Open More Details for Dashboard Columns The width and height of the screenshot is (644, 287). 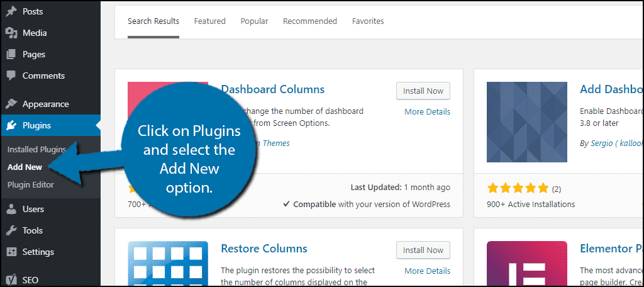[x=427, y=112]
